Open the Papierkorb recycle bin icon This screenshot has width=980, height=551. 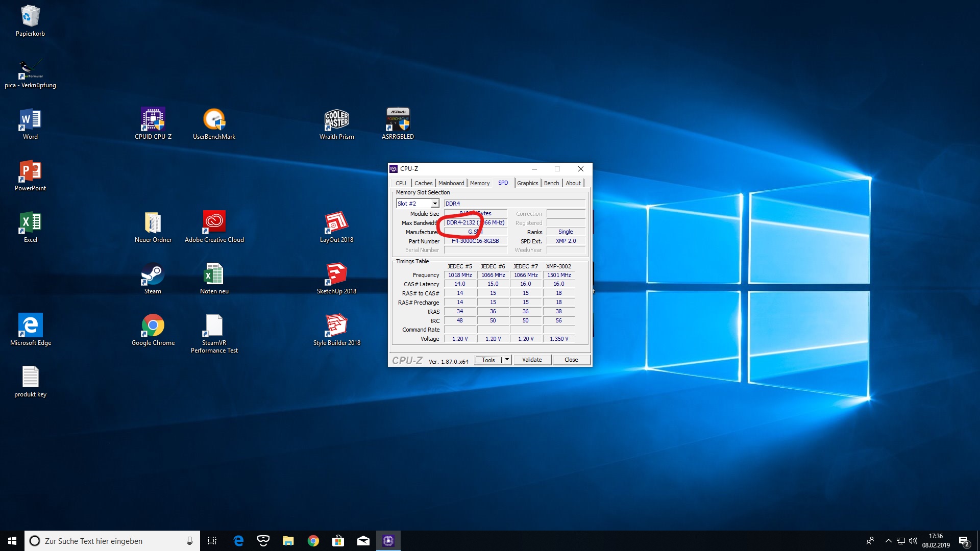[30, 21]
